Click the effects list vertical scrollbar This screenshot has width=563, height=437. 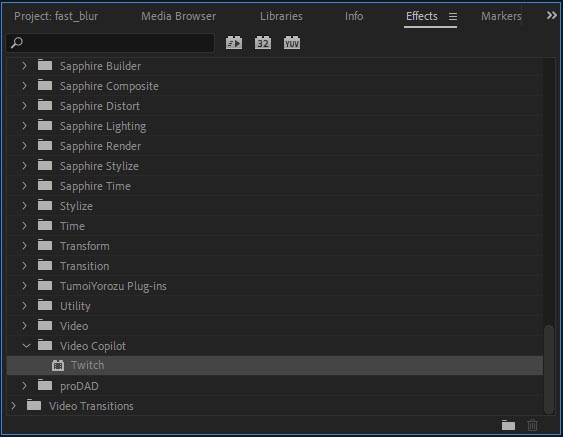point(549,369)
